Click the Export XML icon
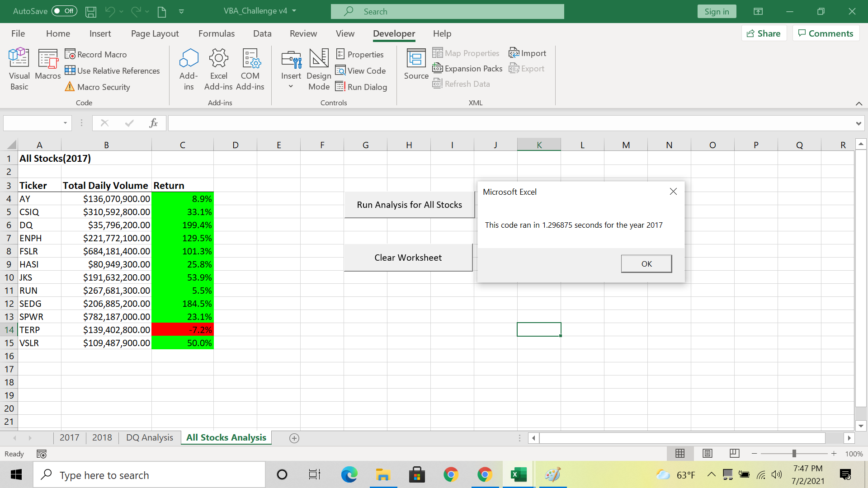 [514, 68]
